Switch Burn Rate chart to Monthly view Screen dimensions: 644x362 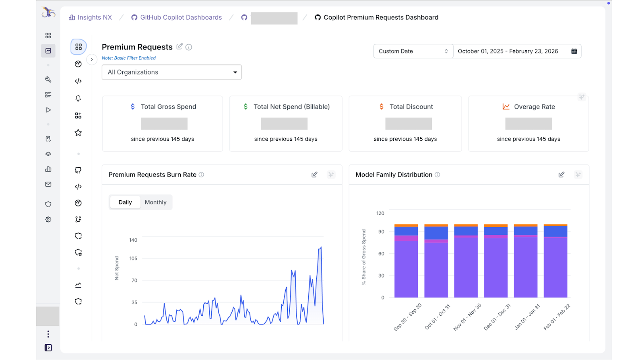pos(155,202)
